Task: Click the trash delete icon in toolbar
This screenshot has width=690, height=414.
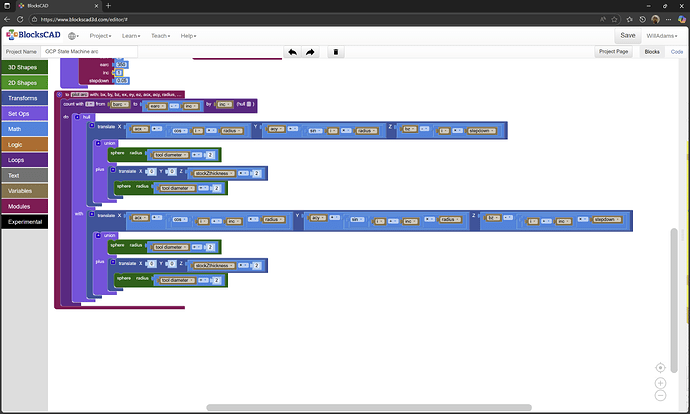Action: pyautogui.click(x=336, y=51)
